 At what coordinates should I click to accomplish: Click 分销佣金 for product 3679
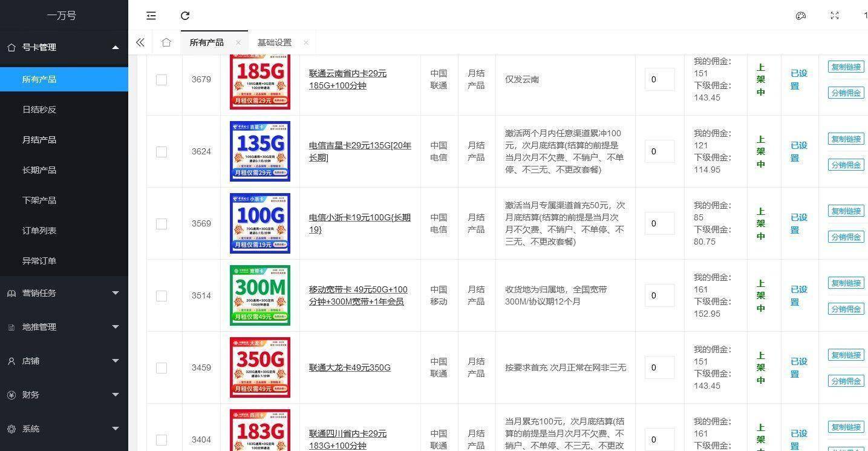[x=846, y=93]
